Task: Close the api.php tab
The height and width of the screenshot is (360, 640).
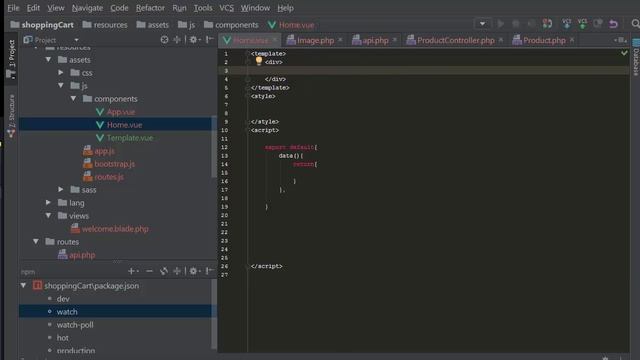Action: pos(395,40)
